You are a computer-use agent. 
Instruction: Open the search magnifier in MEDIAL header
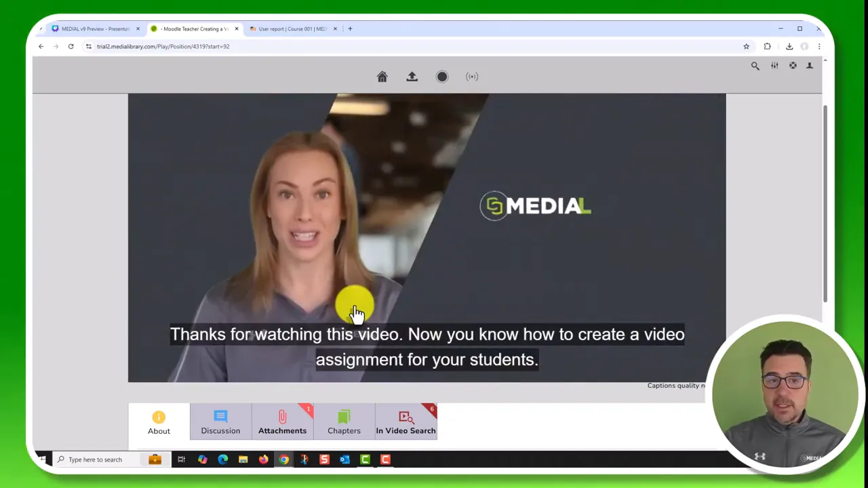tap(755, 66)
